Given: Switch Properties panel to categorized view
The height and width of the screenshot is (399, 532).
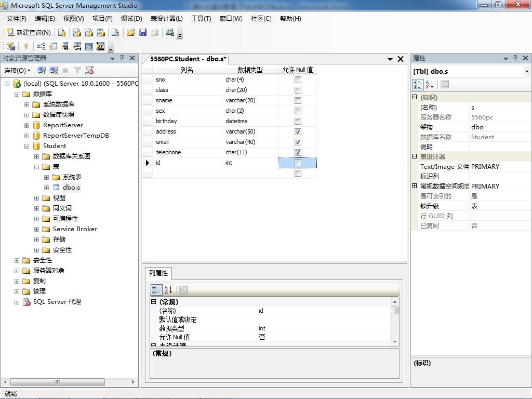Looking at the screenshot, I should [418, 85].
